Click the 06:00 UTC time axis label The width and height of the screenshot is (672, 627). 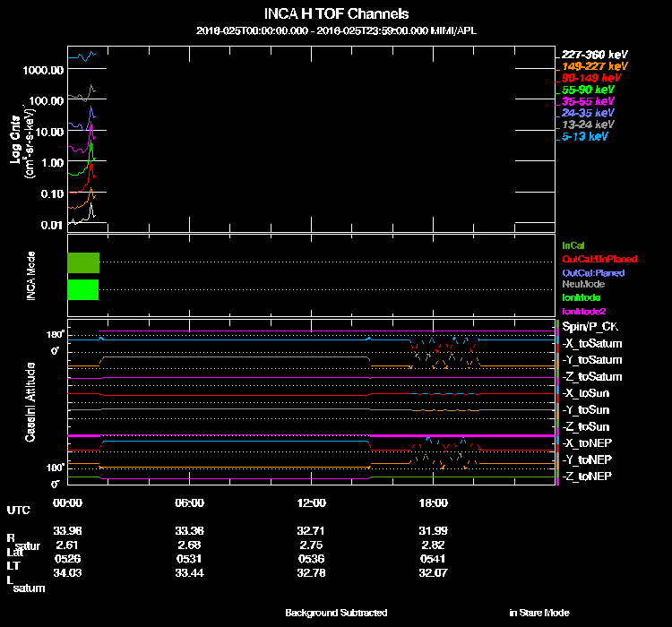pyautogui.click(x=190, y=503)
